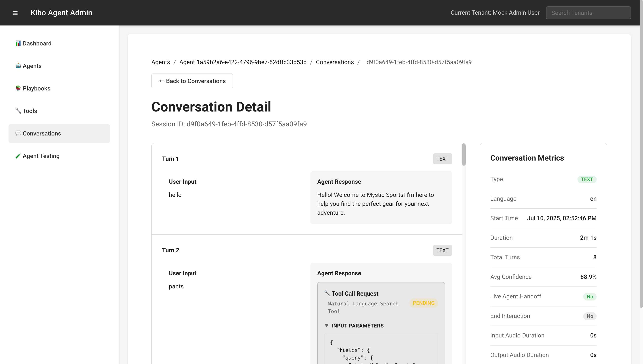643x364 pixels.
Task: Toggle the hamburger menu icon
Action: [15, 13]
